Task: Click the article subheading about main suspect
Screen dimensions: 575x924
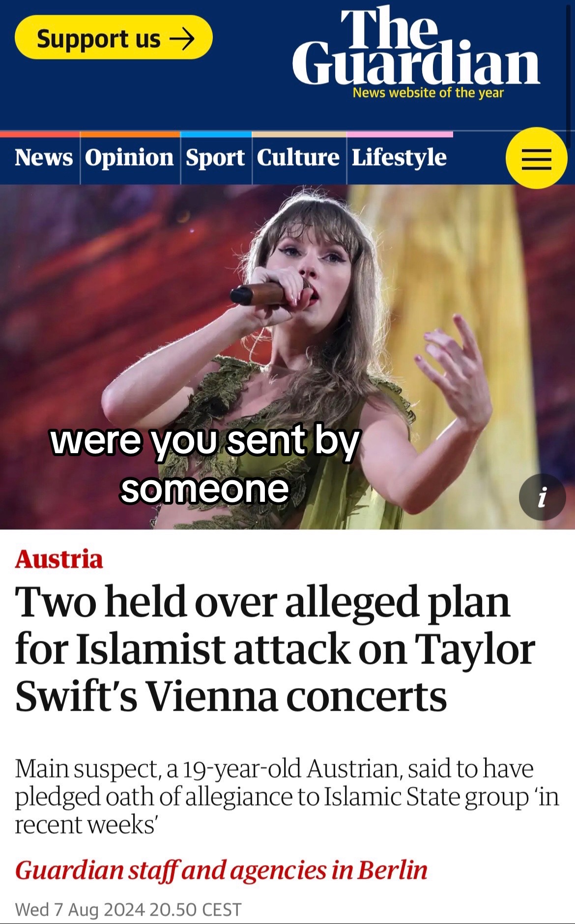Action: [287, 796]
